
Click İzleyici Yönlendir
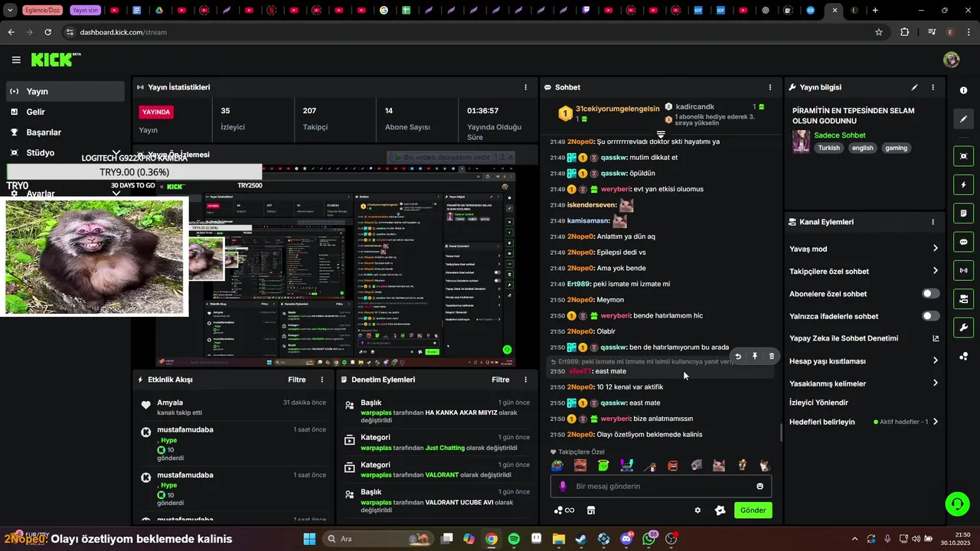(x=818, y=403)
